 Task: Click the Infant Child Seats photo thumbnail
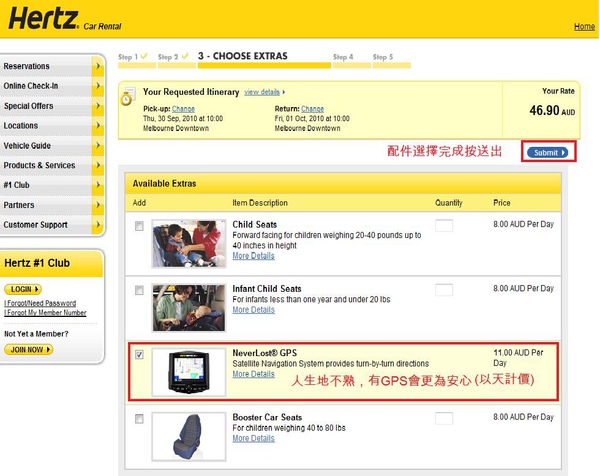coord(189,308)
